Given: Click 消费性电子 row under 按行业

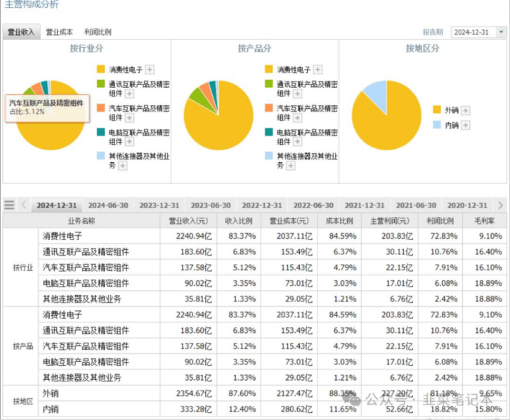Looking at the screenshot, I should tap(272, 236).
